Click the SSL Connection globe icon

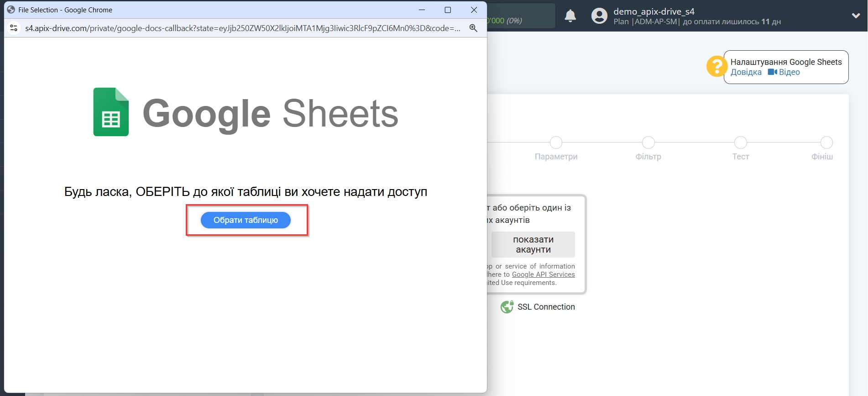(x=507, y=307)
